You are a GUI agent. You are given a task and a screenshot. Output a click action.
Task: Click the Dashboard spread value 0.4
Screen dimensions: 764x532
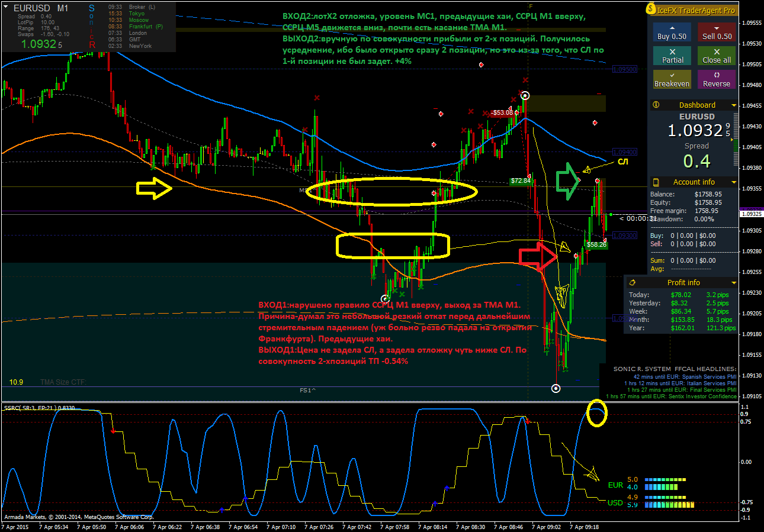tap(696, 161)
